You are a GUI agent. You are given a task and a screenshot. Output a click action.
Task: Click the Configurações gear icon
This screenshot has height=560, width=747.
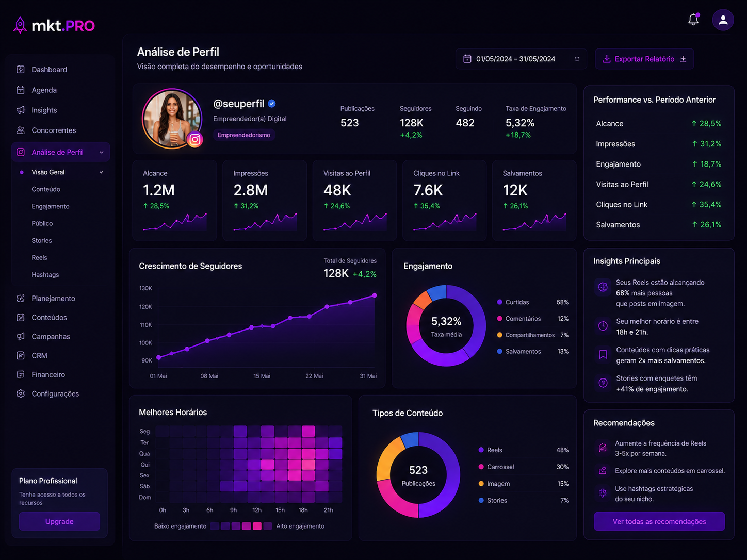[21, 394]
